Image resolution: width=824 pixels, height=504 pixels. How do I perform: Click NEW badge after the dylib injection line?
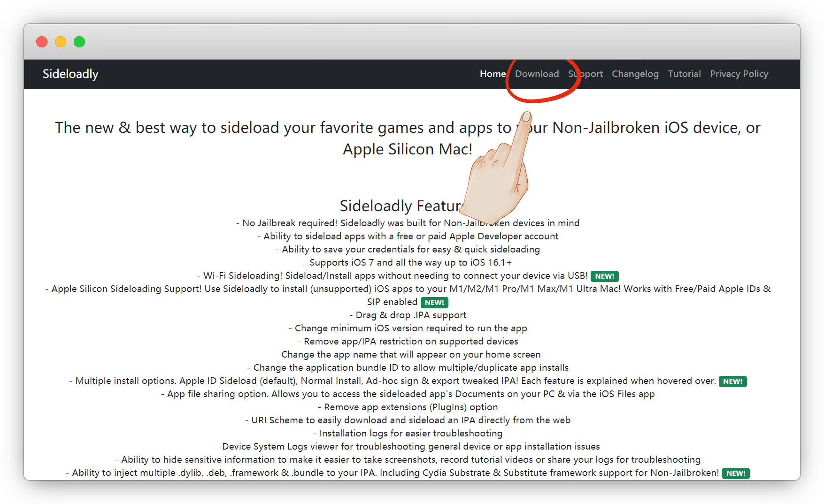tap(736, 473)
